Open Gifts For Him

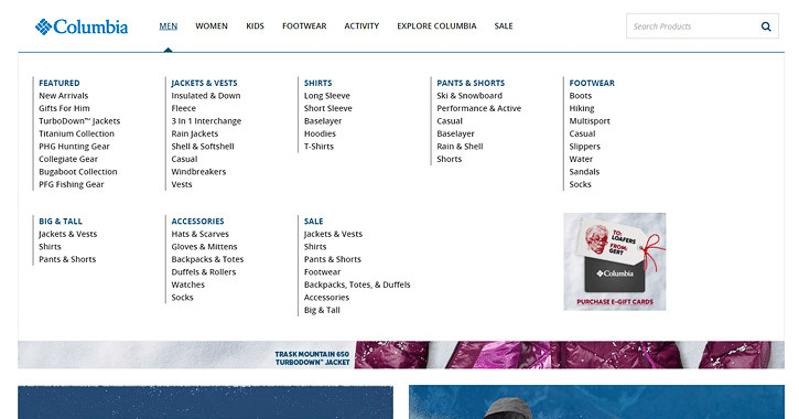click(64, 109)
